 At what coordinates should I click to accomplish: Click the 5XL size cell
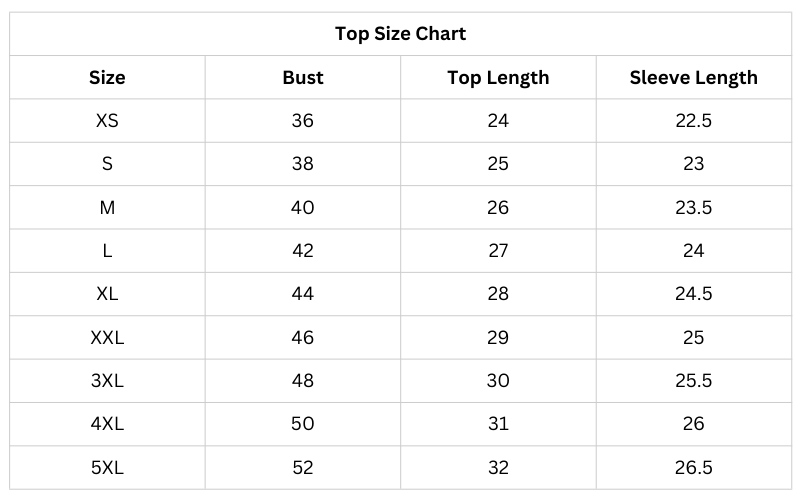coord(107,467)
